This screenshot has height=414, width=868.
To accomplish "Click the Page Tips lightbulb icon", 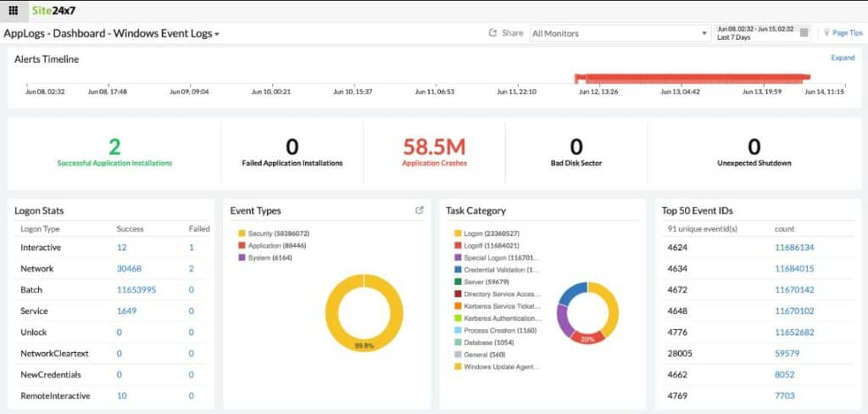I will coord(826,33).
